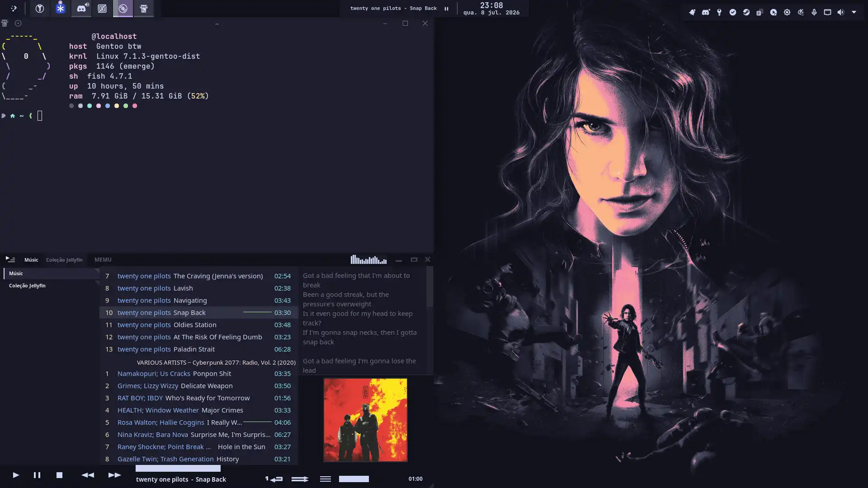
Task: Select Coleção Jellyfin in the sidebar
Action: click(x=51, y=286)
